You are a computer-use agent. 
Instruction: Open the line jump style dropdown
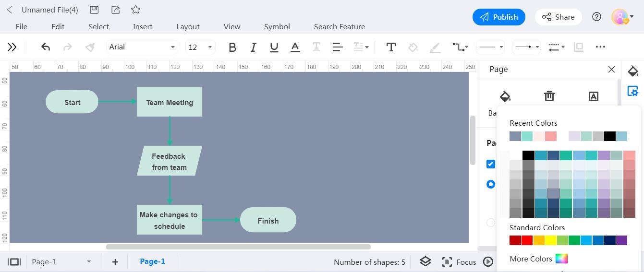[x=557, y=47]
